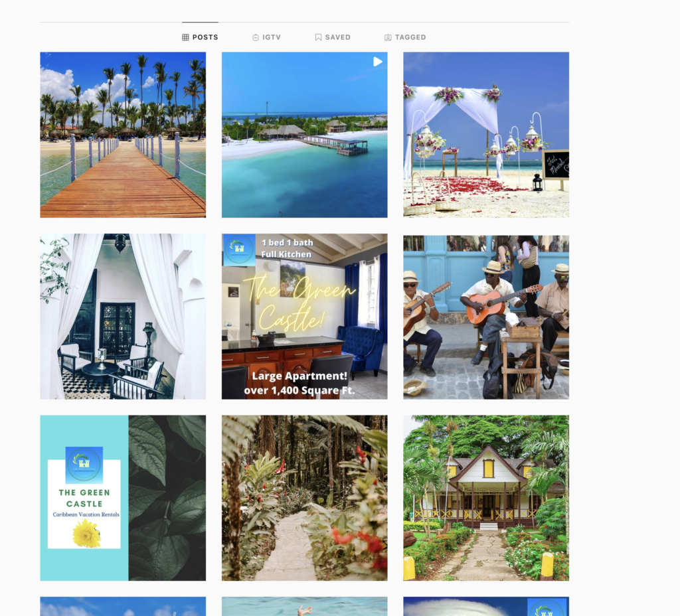The height and width of the screenshot is (616, 680).
Task: Open the guitar street musicians post
Action: coord(485,316)
